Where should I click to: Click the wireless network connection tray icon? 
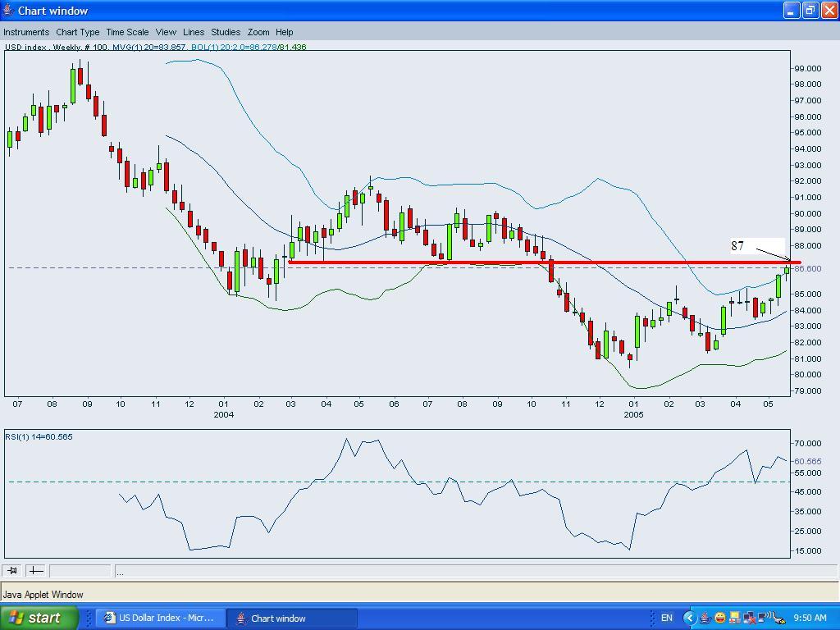(764, 618)
